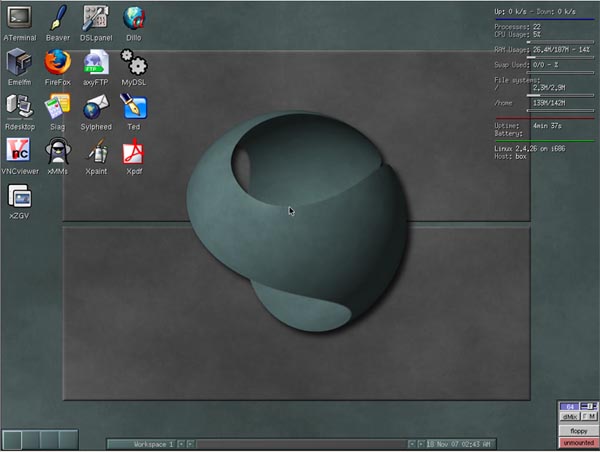
Task: Switch to the third pager workspace cell
Action: coord(49,440)
